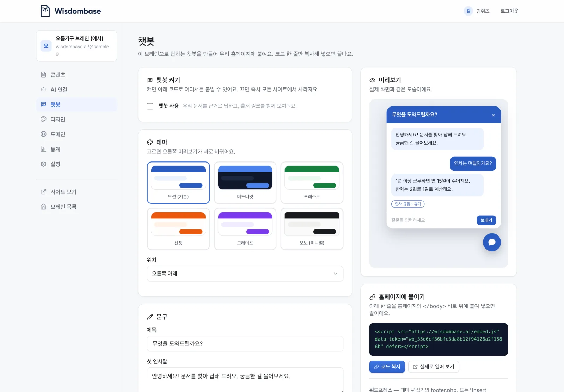Select the 포레스트 theme card
This screenshot has width=564, height=392.
point(312,183)
